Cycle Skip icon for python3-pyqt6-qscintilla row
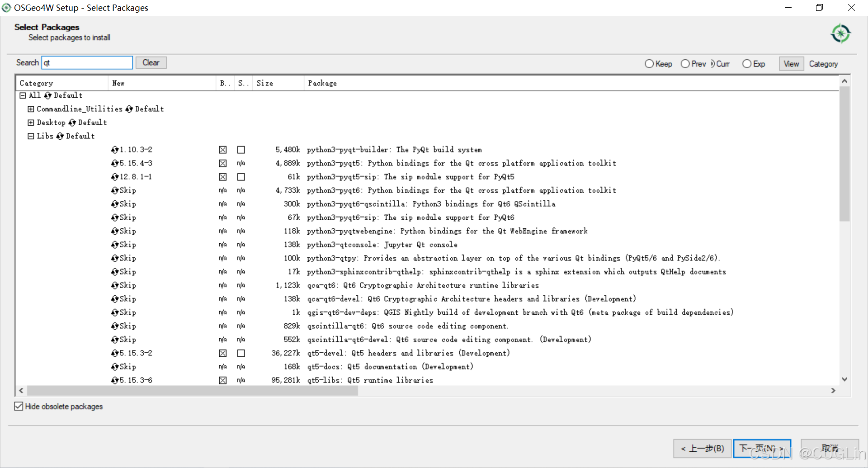Viewport: 868px width, 468px height. 115,204
